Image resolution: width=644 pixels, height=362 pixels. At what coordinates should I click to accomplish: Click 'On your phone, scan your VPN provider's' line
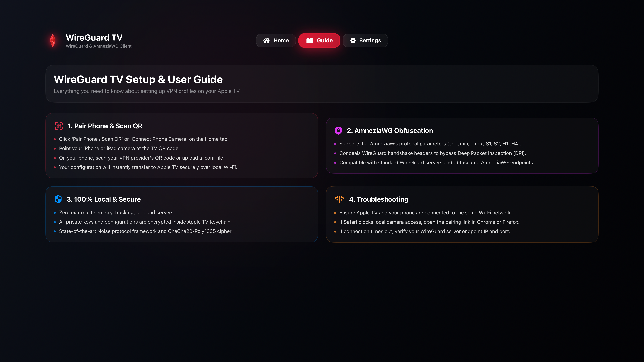click(142, 158)
